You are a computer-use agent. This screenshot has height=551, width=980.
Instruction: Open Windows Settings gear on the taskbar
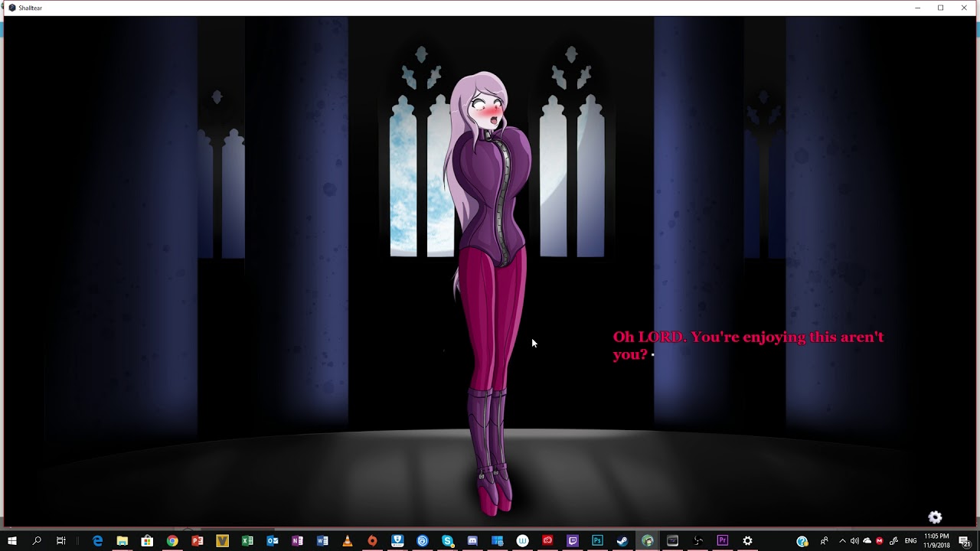pyautogui.click(x=747, y=541)
